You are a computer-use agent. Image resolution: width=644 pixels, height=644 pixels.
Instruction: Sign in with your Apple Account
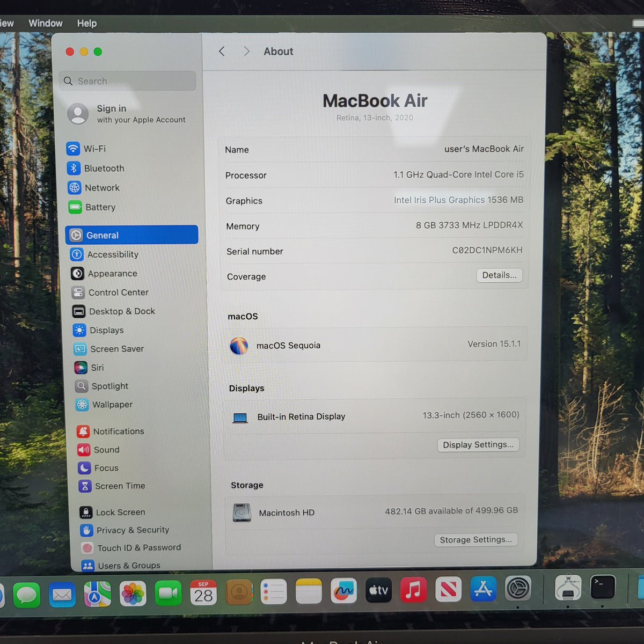(127, 114)
